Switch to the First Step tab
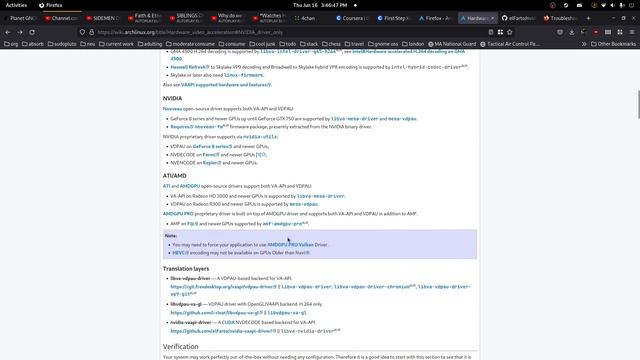Screen dimensions: 640x360 (x=393, y=18)
